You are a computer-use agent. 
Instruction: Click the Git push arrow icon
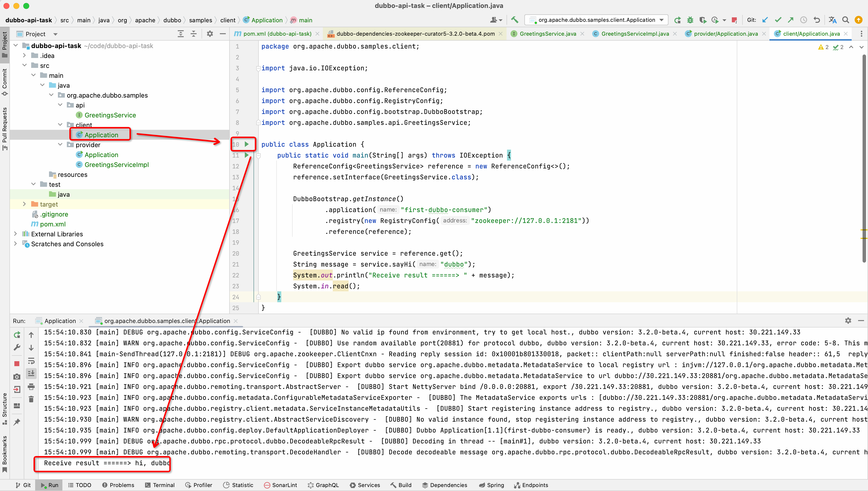tap(791, 20)
